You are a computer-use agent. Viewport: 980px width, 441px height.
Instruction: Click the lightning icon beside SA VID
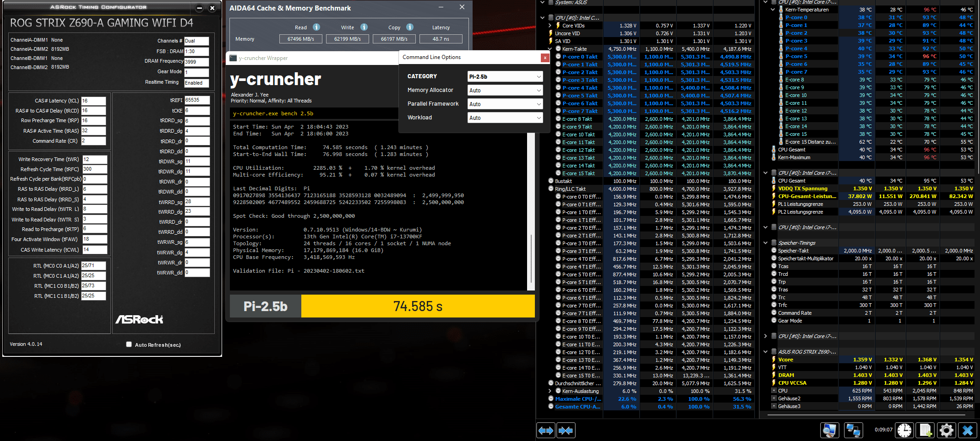tap(551, 41)
